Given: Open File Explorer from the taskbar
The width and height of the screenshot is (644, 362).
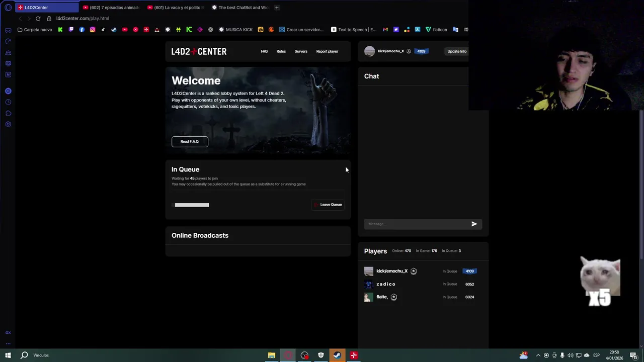Looking at the screenshot, I should pos(272,355).
